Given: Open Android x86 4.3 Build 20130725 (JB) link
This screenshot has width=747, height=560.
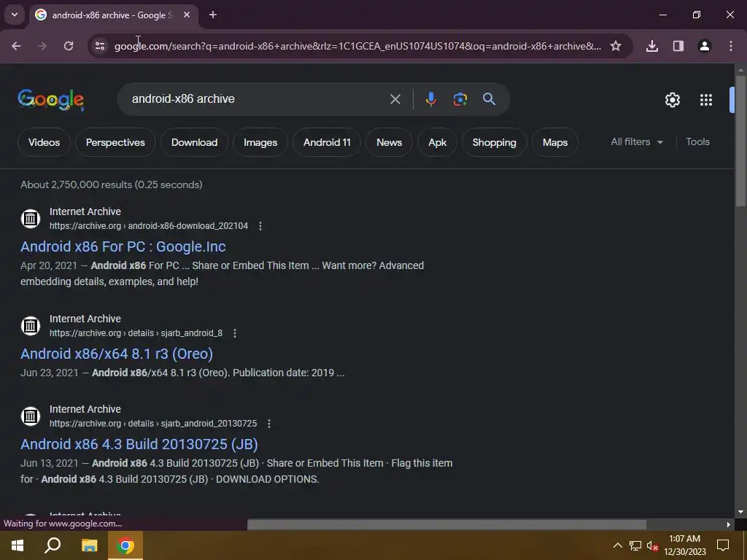Looking at the screenshot, I should (x=139, y=444).
